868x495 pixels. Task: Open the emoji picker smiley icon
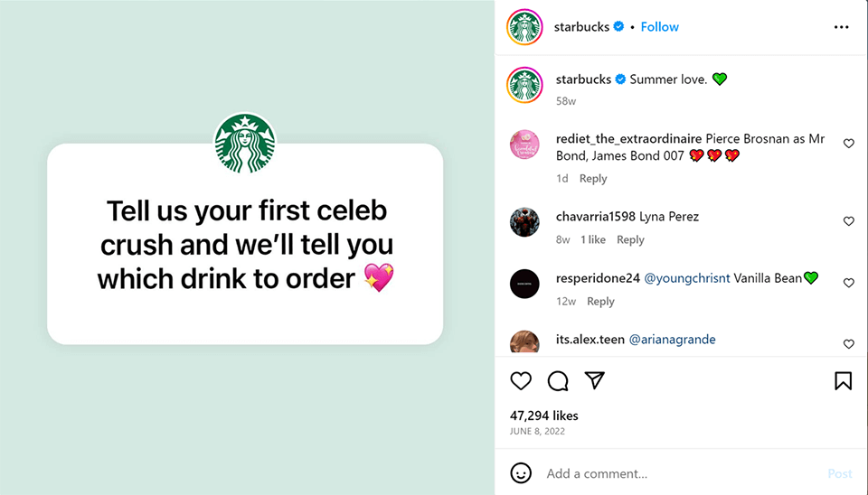(521, 473)
